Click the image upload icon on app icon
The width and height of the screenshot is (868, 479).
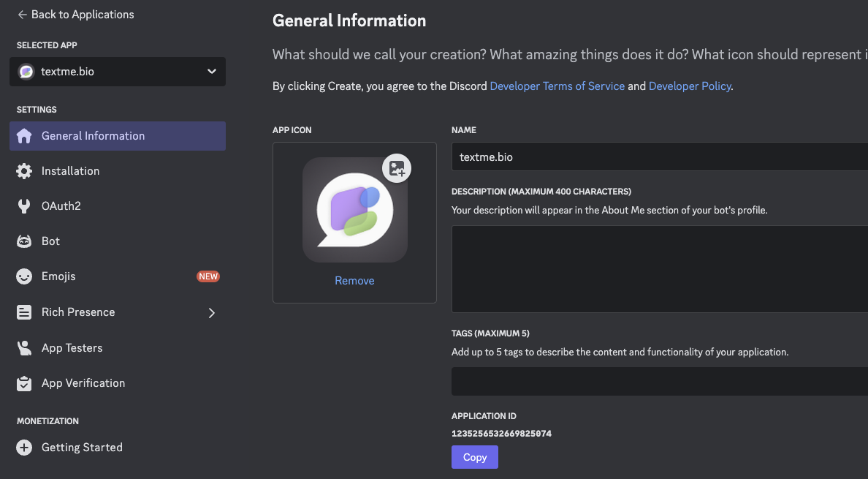click(397, 168)
